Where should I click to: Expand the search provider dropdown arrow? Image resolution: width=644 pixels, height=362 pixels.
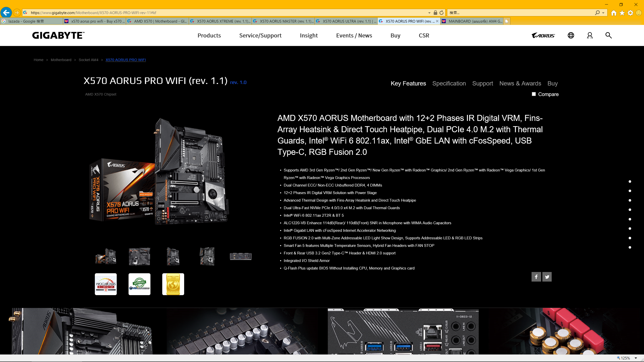click(603, 13)
